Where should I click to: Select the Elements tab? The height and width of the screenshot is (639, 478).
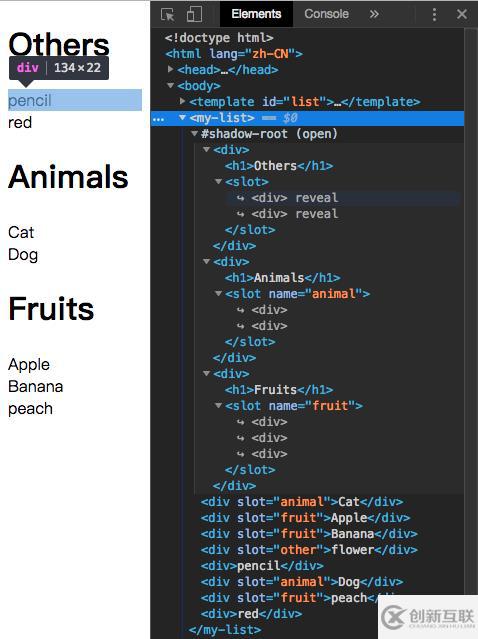(256, 14)
